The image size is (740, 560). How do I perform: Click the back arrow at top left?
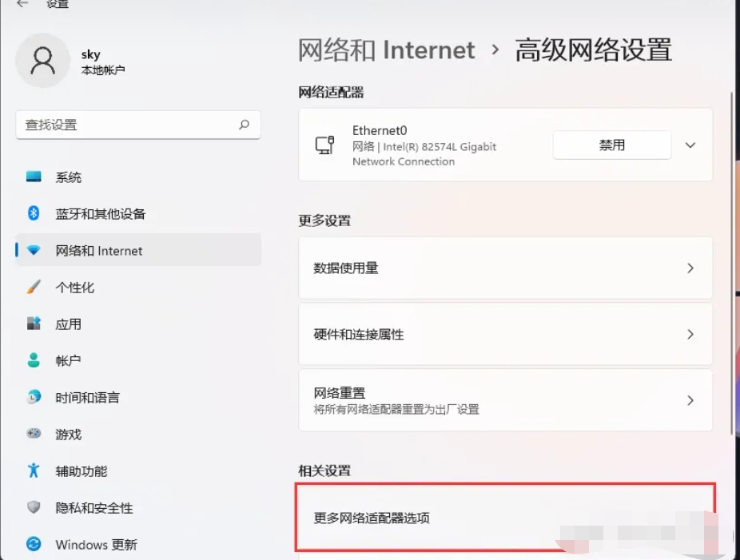point(22,6)
